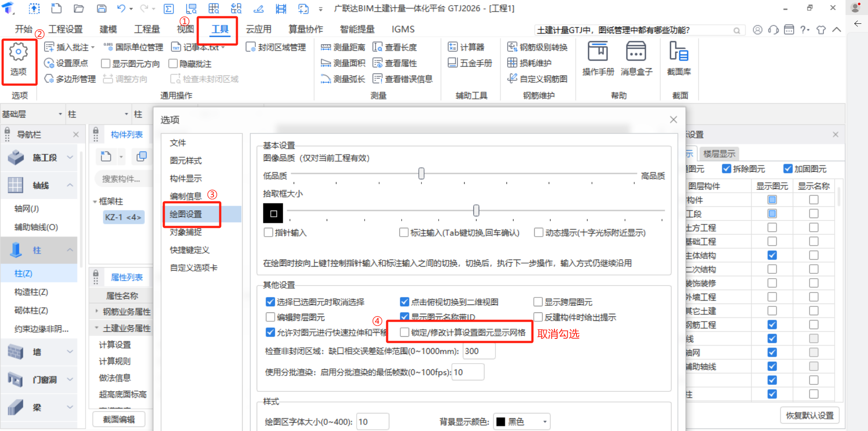This screenshot has height=431, width=868.
Task: Switch to the 工具 ribbon tab
Action: click(x=220, y=29)
